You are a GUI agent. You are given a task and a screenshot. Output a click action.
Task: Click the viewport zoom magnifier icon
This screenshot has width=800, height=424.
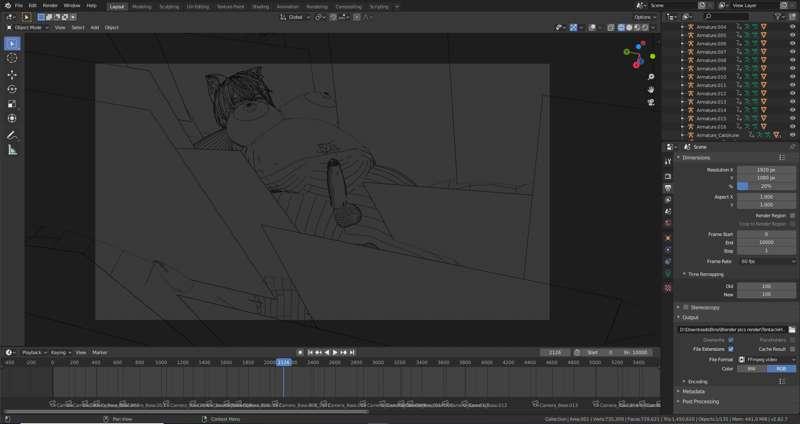click(651, 77)
